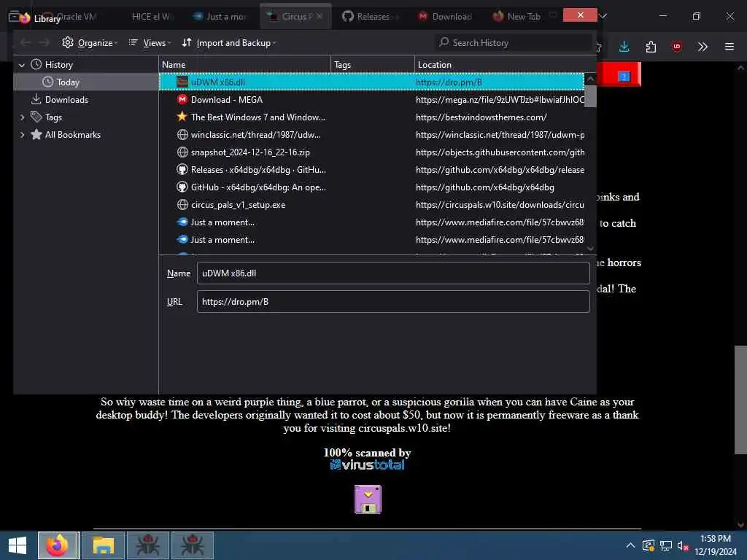Click the purple floppy download icon
747x560 pixels.
368,499
